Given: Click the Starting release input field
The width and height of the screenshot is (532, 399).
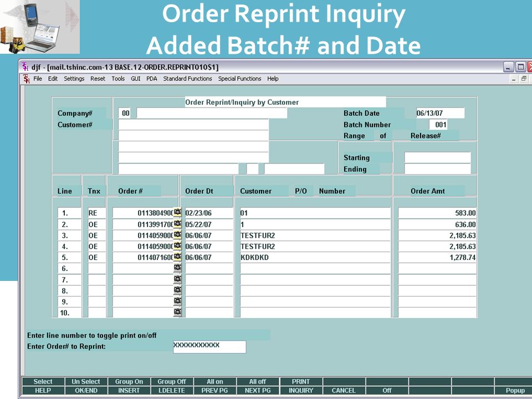Looking at the screenshot, I should (437, 157).
